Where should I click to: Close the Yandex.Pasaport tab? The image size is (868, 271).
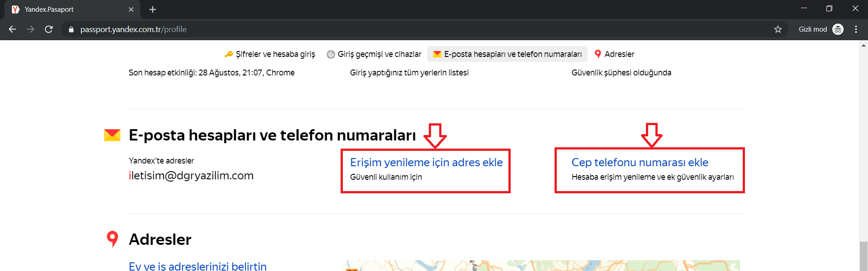(131, 9)
